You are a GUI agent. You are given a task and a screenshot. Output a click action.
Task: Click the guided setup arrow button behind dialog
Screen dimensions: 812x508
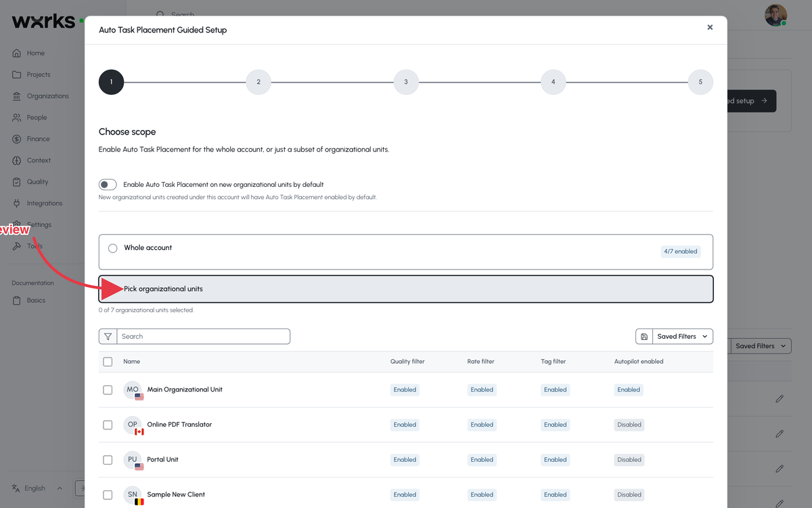[751, 101]
